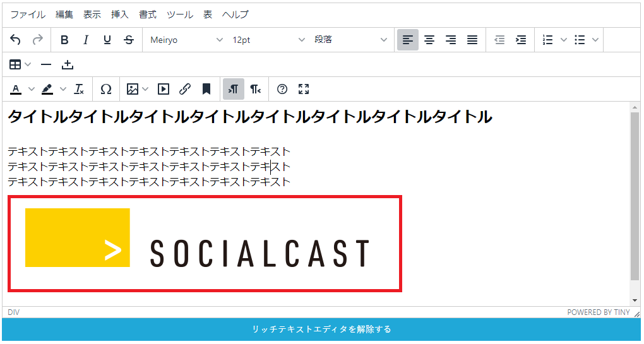This screenshot has height=344, width=644.
Task: Click the scrollbar down arrow
Action: pyautogui.click(x=635, y=301)
